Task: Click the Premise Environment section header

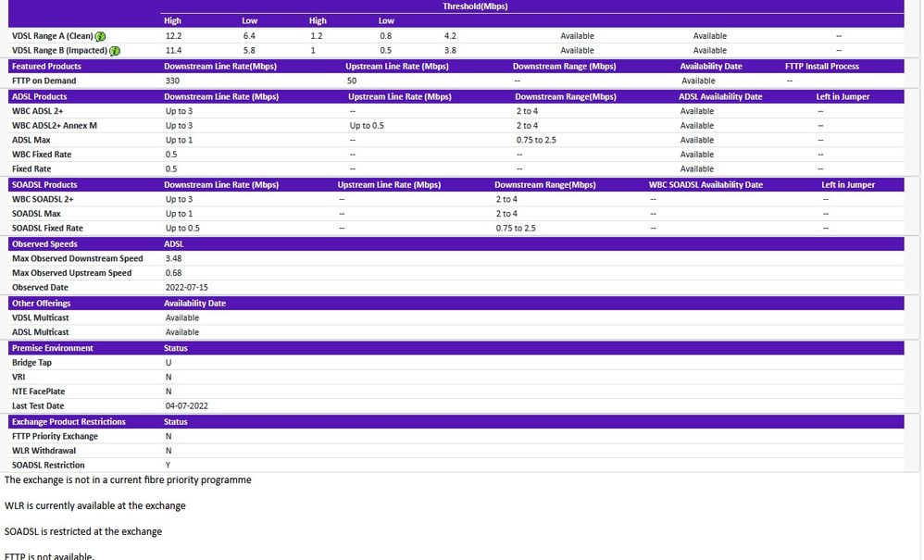Action: [x=53, y=348]
